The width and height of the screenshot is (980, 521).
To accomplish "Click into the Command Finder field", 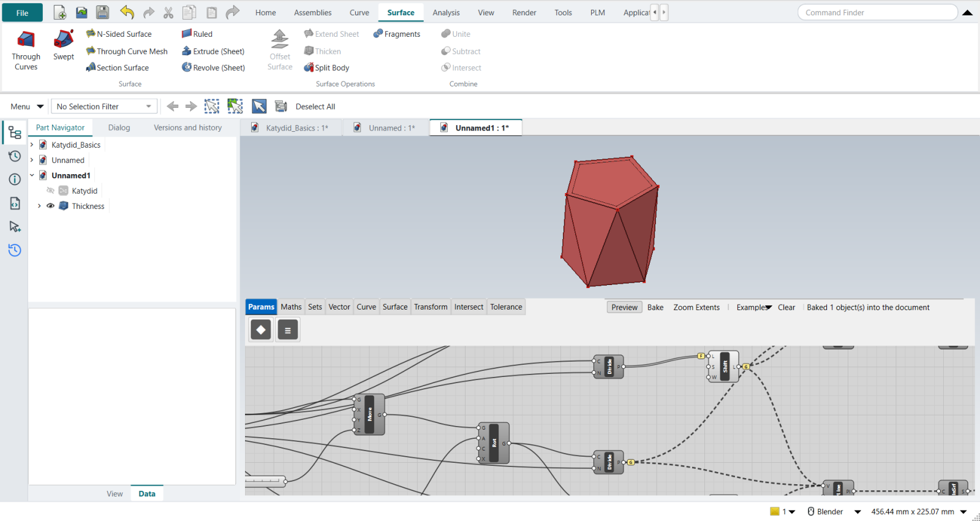I will (878, 12).
